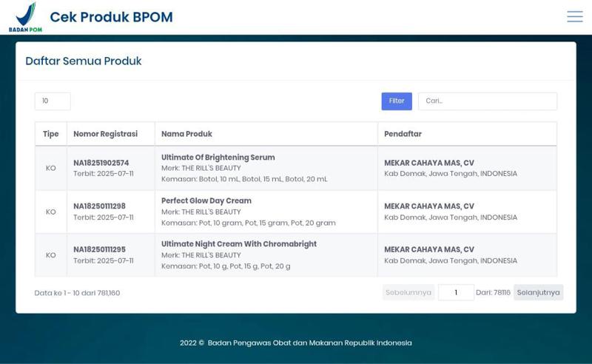
Task: Click the Sebelumnya pagination button
Action: point(408,292)
